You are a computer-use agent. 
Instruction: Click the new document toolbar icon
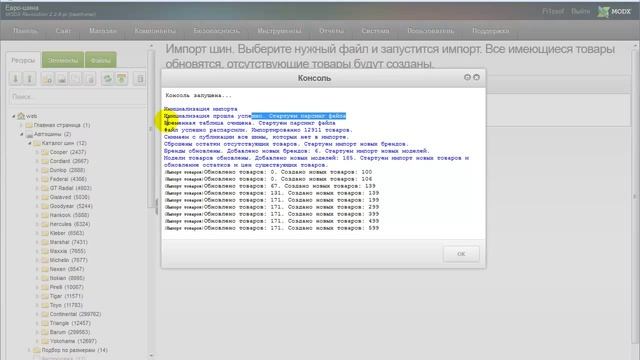click(x=47, y=78)
